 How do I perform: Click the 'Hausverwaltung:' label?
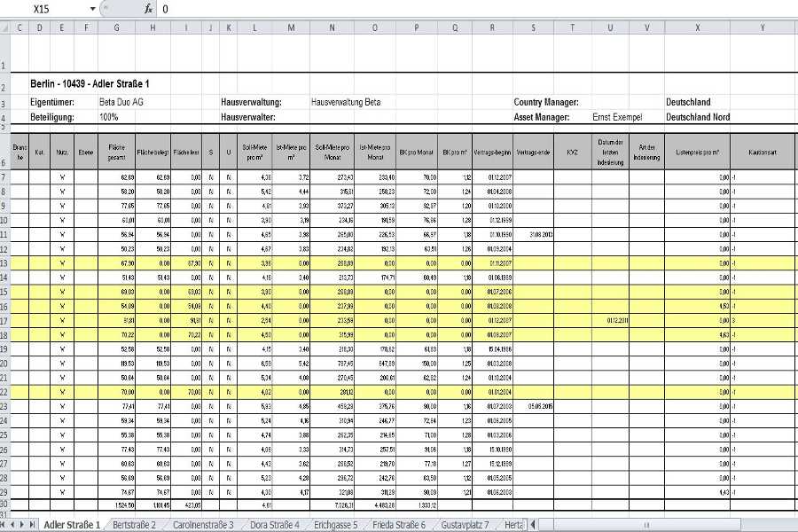coord(252,102)
